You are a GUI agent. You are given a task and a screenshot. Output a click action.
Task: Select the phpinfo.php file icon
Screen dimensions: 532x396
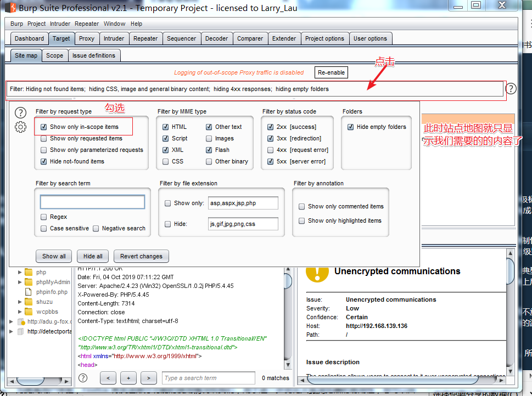pyautogui.click(x=29, y=292)
